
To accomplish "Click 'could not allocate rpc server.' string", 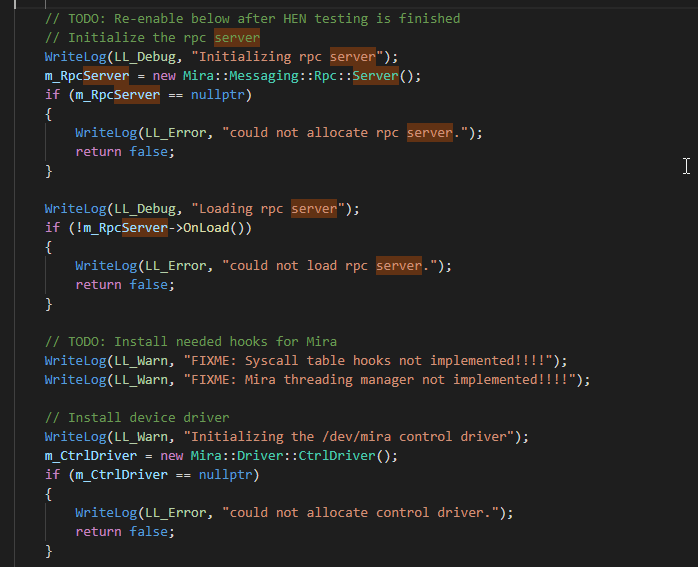I will (x=345, y=133).
